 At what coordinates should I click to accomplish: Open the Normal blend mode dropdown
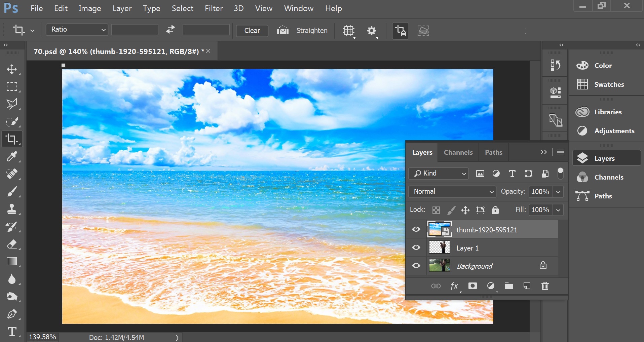pyautogui.click(x=452, y=191)
